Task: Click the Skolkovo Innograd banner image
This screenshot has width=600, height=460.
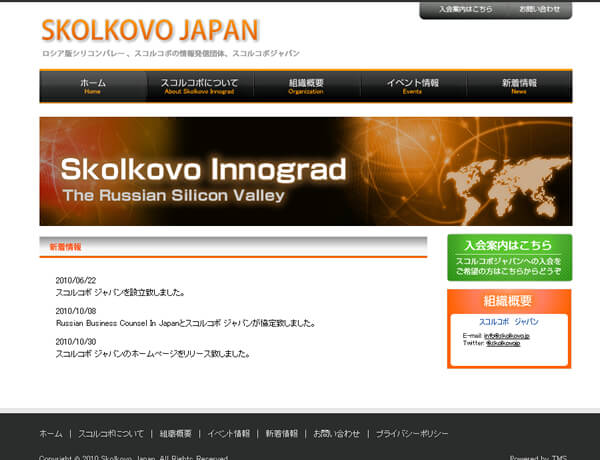Action: (306, 171)
